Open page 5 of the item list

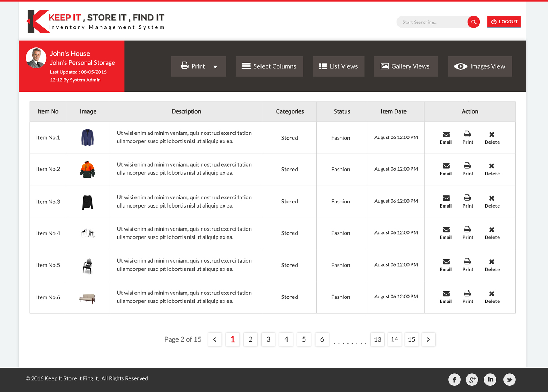[304, 339]
